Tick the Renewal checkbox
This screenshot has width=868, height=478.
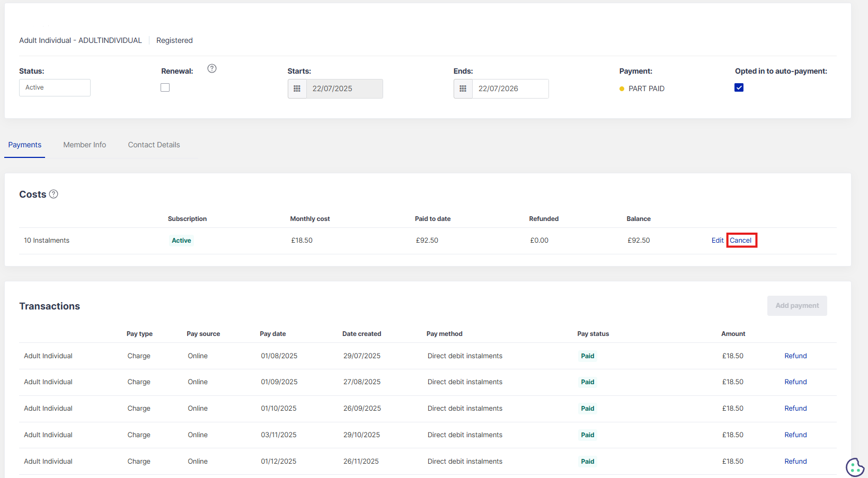coord(165,87)
